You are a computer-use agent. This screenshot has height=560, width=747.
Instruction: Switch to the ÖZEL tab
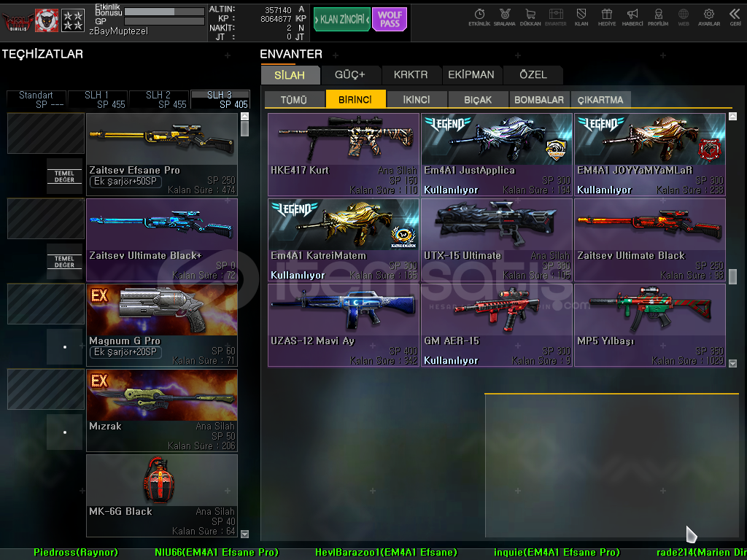click(x=533, y=75)
